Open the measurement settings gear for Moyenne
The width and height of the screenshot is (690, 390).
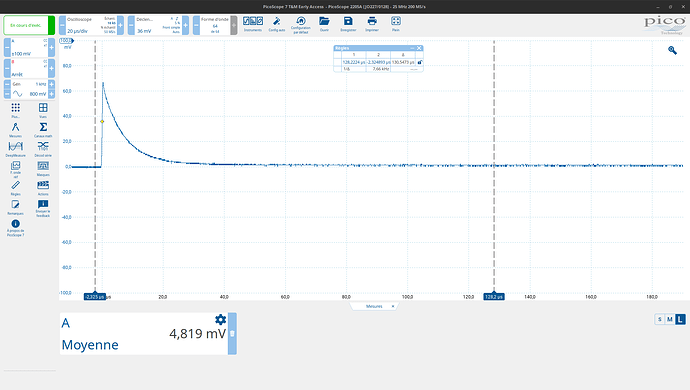(x=220, y=320)
